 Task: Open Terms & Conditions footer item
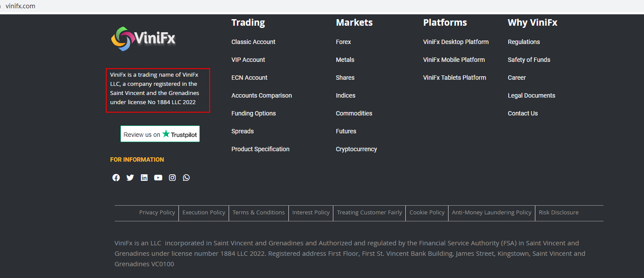pyautogui.click(x=259, y=213)
